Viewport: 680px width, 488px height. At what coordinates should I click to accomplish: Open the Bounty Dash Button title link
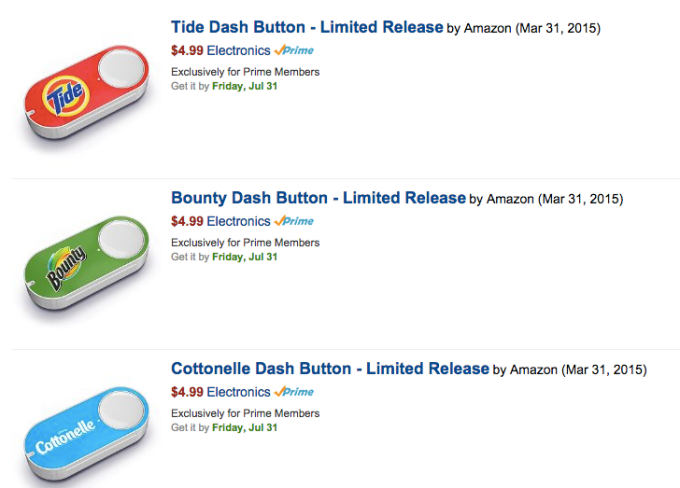pyautogui.click(x=318, y=198)
